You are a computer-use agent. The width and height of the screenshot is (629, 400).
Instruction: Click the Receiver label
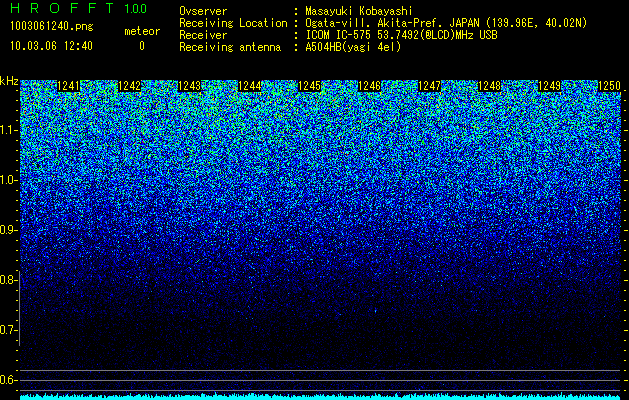[203, 35]
